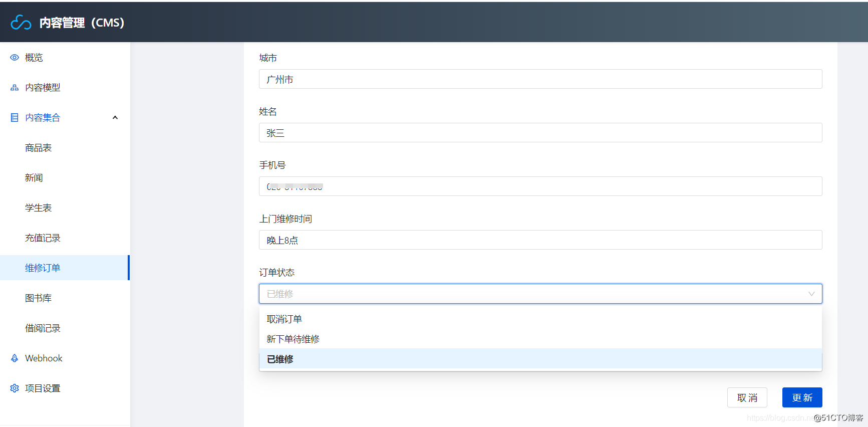Click the 订单状态 select box

tap(540, 294)
